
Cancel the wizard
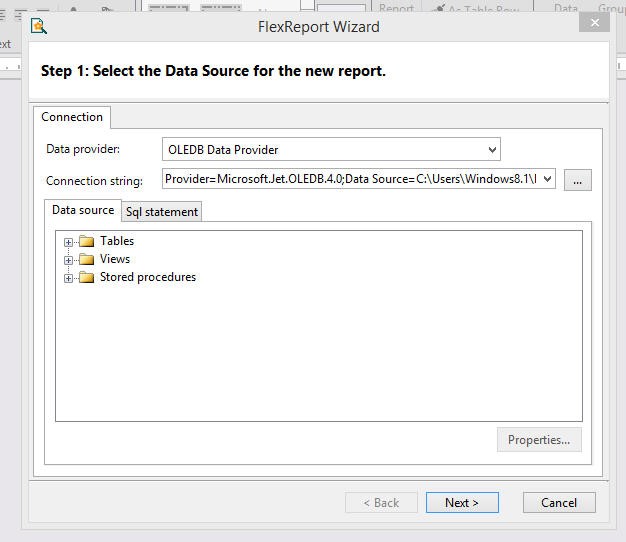559,502
